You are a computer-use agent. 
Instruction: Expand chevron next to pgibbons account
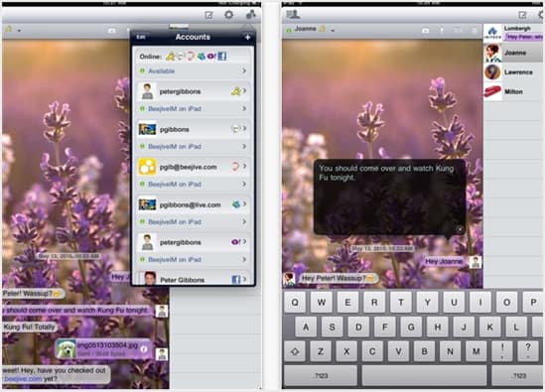(244, 129)
